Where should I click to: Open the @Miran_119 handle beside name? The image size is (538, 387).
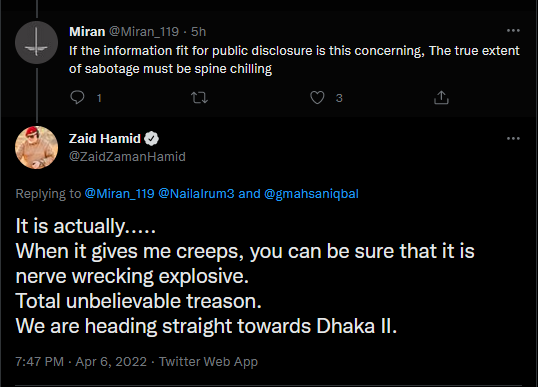point(144,32)
